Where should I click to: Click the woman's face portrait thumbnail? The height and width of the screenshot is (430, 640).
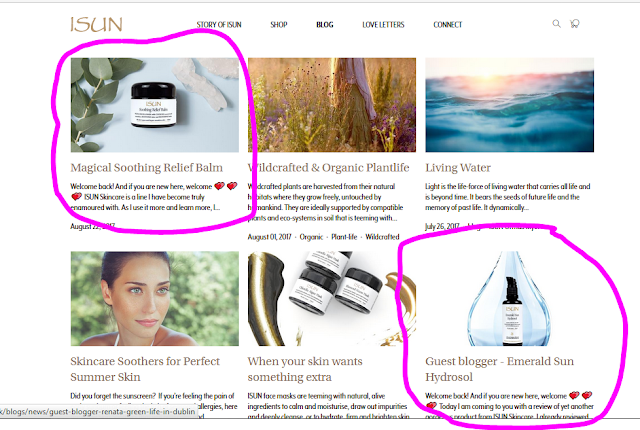coord(155,299)
